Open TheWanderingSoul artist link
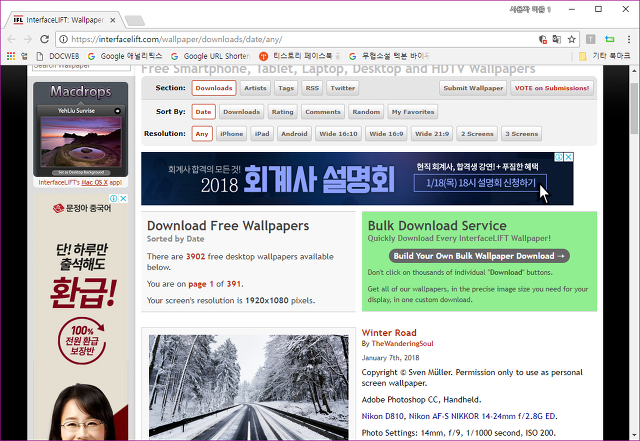Viewport: 640px width, 441px height. pos(402,344)
